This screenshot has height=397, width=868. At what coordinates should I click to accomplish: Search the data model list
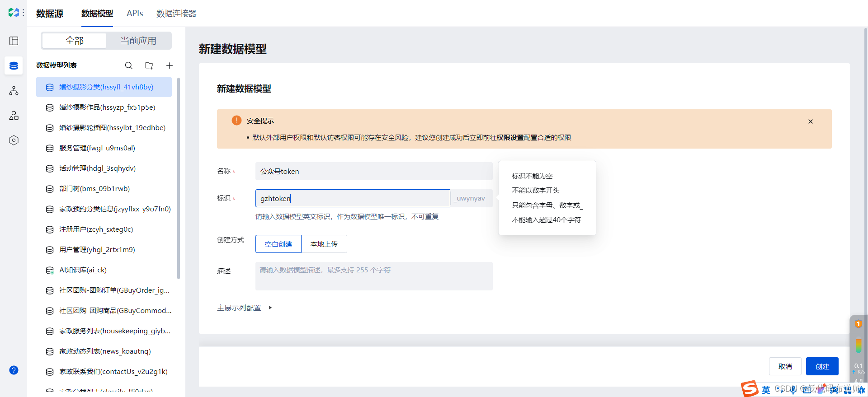pos(129,65)
